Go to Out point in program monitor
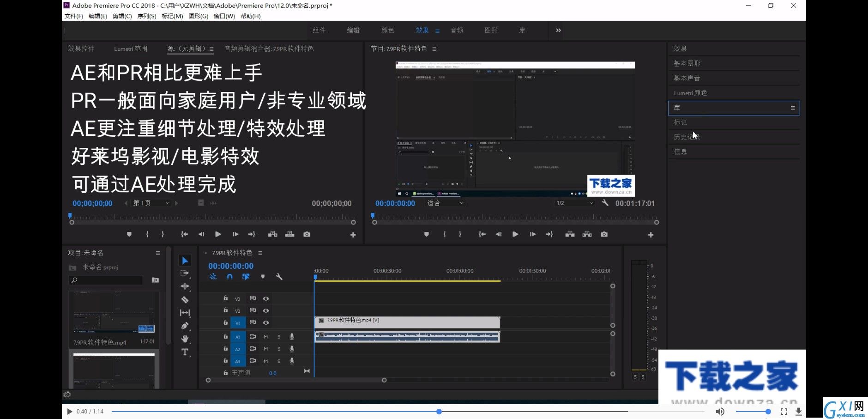 point(549,234)
